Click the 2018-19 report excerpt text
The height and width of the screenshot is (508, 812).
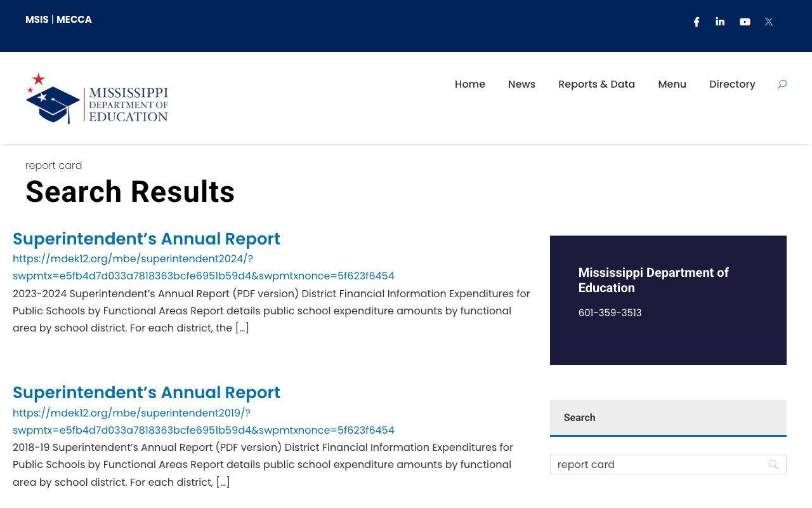click(x=263, y=465)
